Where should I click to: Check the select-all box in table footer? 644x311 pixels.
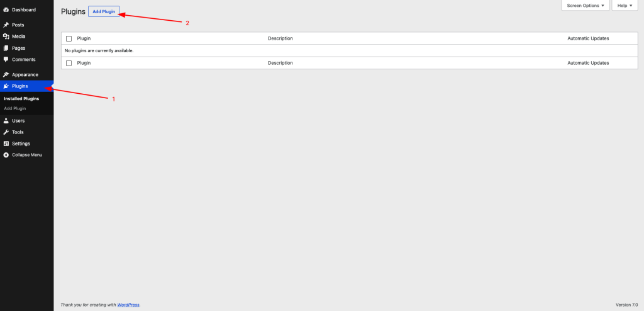pyautogui.click(x=69, y=63)
